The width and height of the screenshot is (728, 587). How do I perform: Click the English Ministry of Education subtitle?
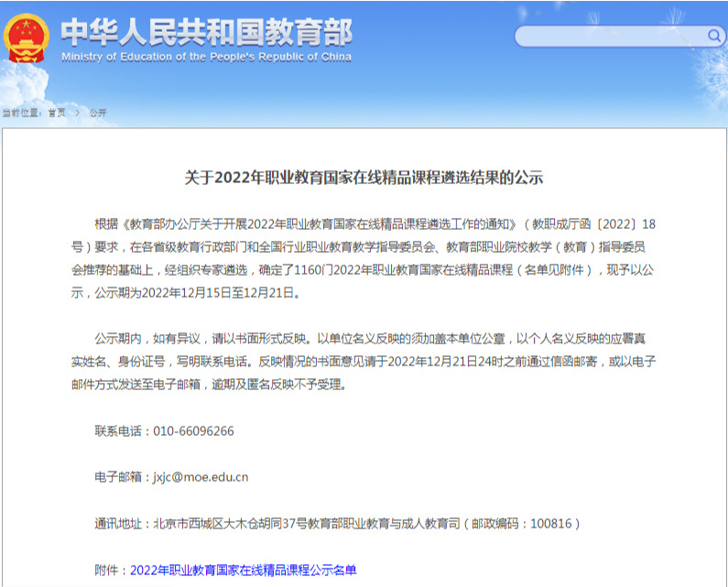coord(206,57)
